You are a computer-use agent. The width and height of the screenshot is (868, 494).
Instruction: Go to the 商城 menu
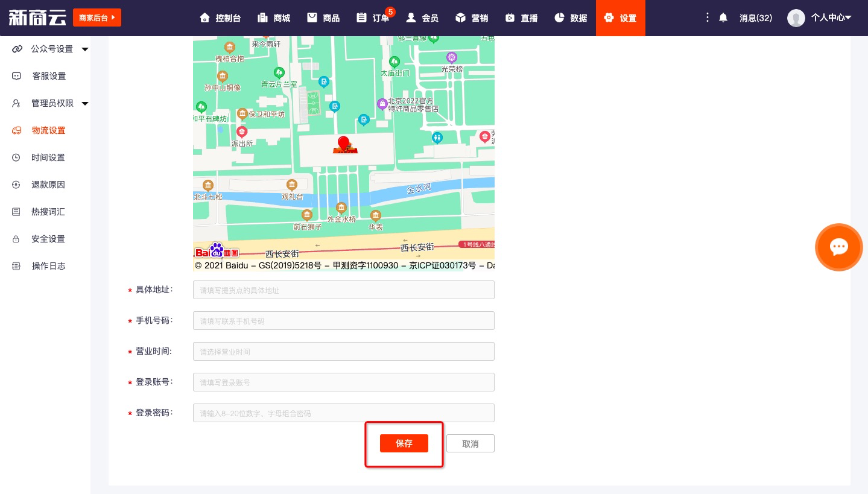pyautogui.click(x=274, y=18)
